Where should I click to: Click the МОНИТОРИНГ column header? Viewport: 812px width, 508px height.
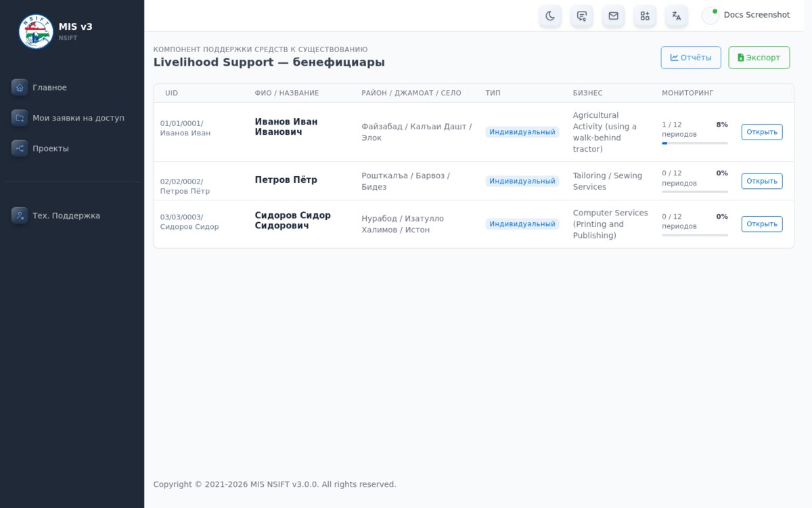click(x=687, y=93)
